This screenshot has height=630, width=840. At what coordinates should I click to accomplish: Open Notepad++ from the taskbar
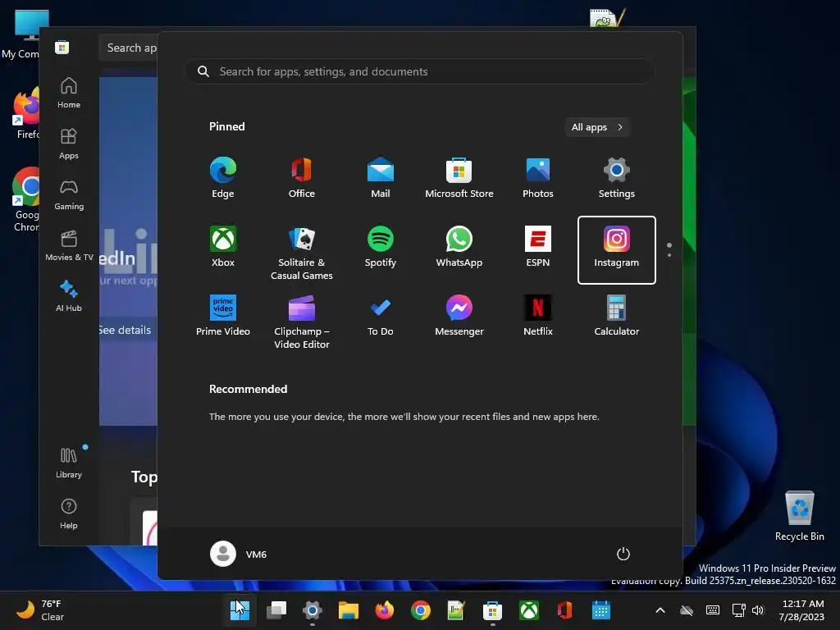456,610
